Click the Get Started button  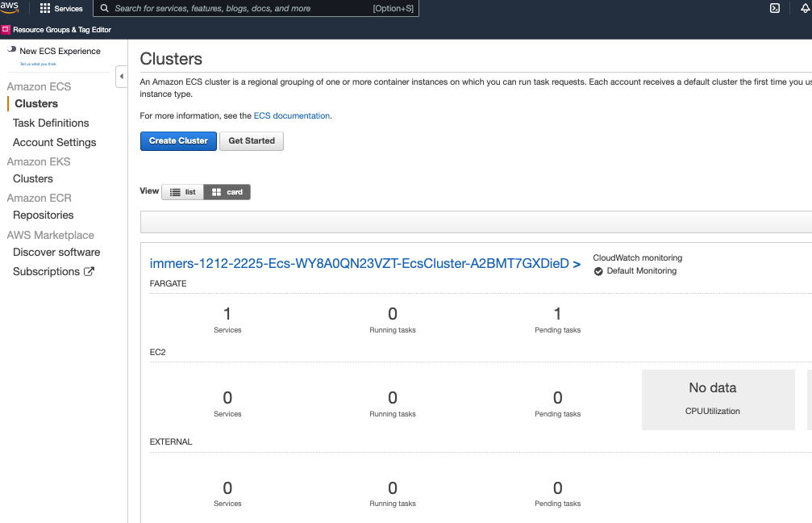tap(252, 141)
